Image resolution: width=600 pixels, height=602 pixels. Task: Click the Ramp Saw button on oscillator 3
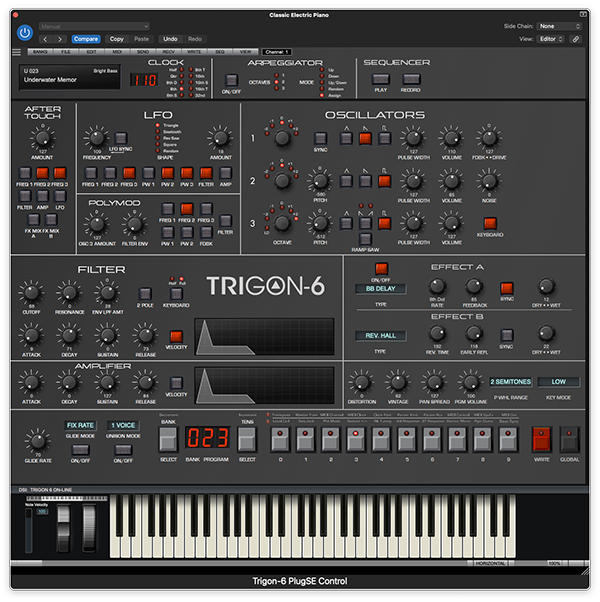coord(365,239)
